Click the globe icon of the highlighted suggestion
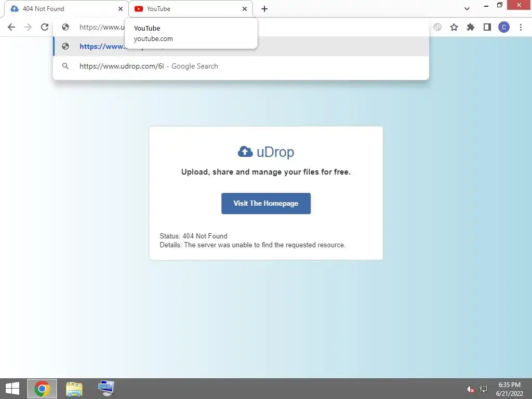The width and height of the screenshot is (532, 399). pyautogui.click(x=65, y=46)
